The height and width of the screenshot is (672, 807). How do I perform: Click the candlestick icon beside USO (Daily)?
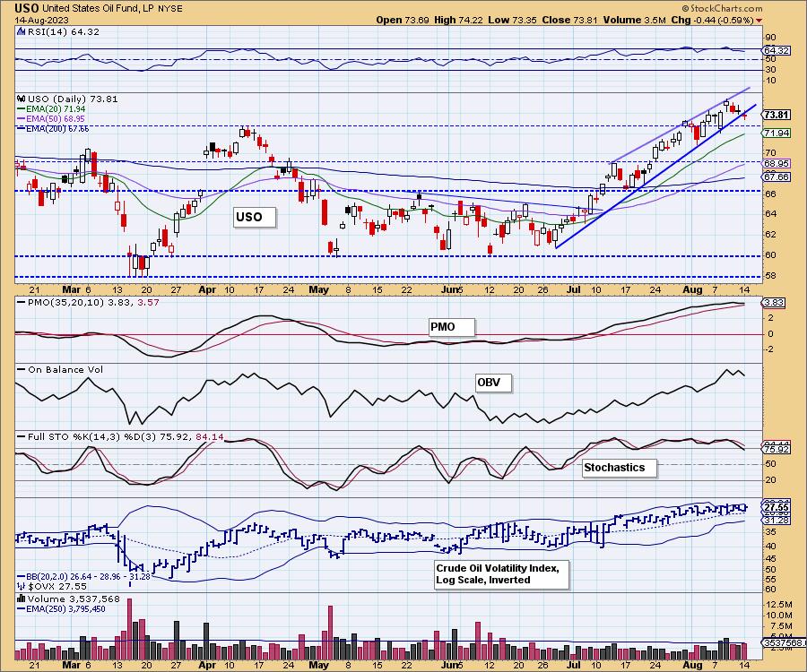pos(22,99)
